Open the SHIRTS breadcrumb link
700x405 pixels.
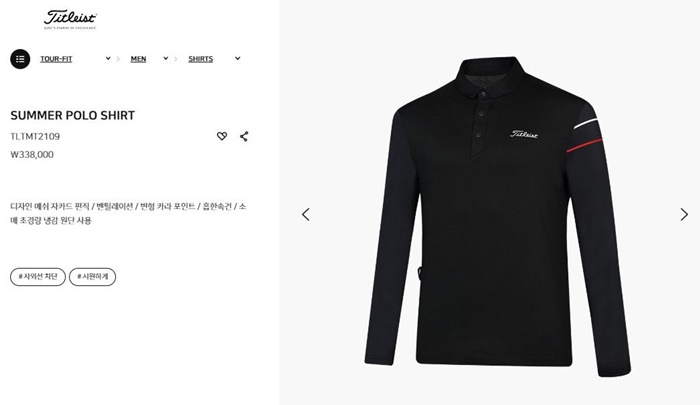click(x=200, y=59)
